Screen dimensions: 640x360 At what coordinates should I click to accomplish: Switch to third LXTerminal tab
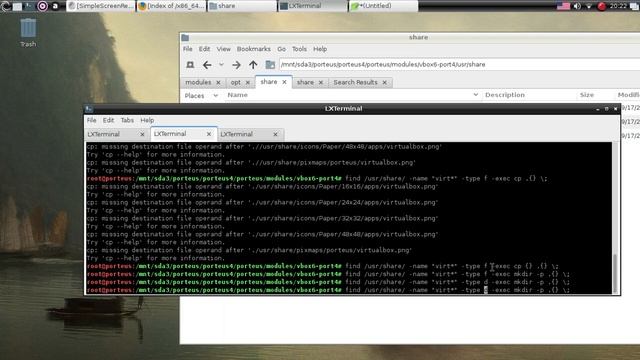(236, 134)
